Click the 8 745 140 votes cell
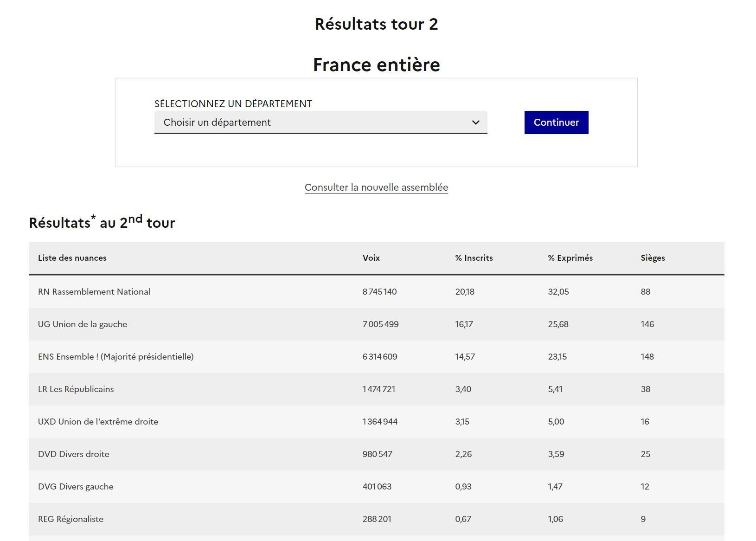This screenshot has width=756, height=541. point(379,292)
